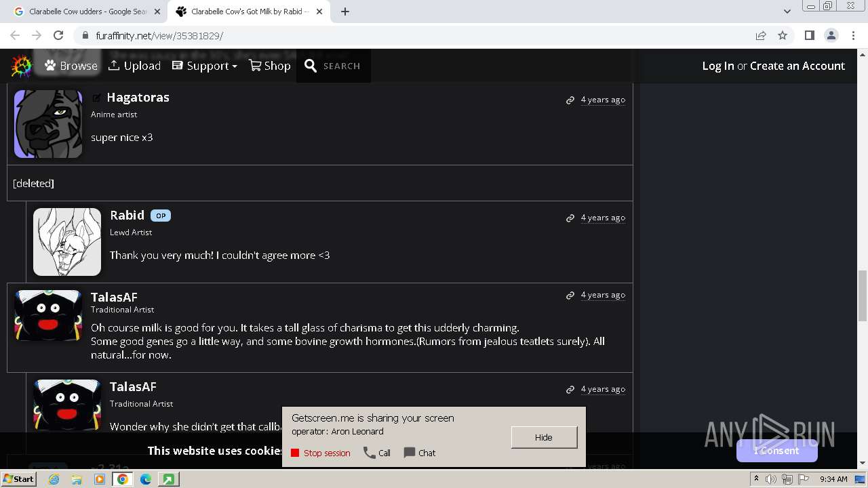868x488 pixels.
Task: Show hidden system tray icons
Action: point(756,479)
